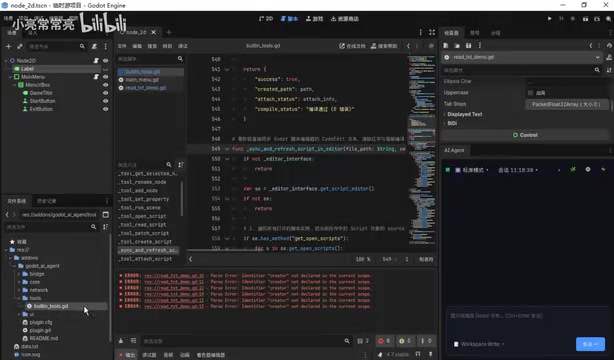Click the movie maker mode icon
The width and height of the screenshot is (614, 360).
608,18
